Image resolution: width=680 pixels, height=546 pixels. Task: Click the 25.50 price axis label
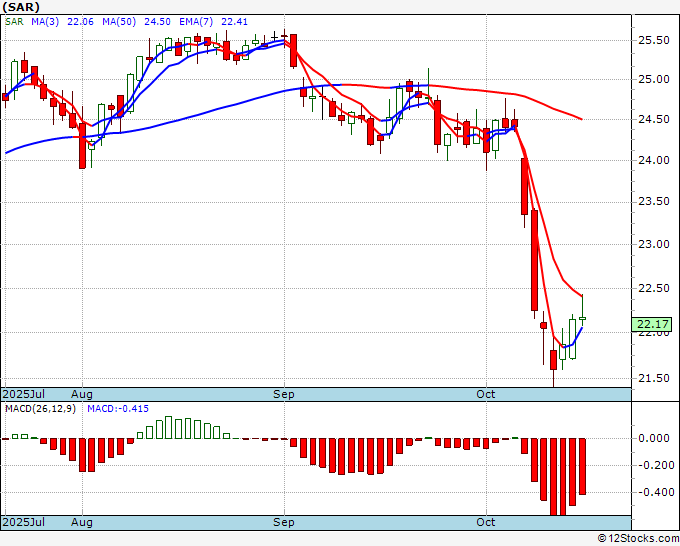[654, 40]
